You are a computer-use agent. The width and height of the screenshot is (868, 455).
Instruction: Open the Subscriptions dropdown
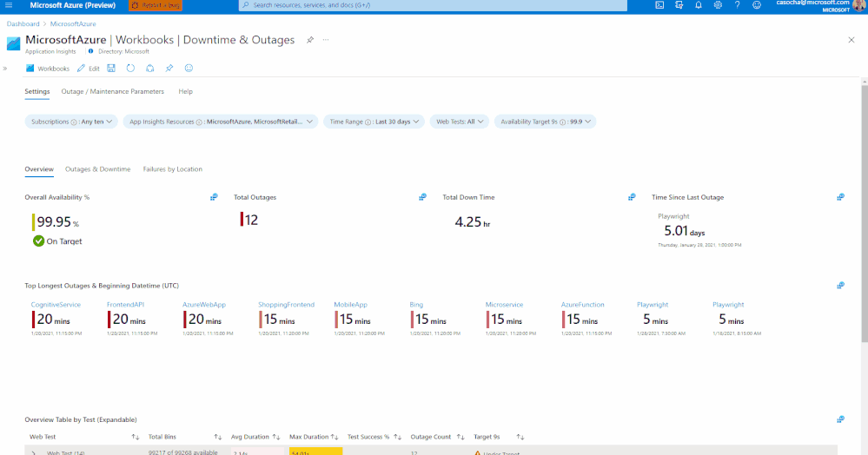[x=71, y=122]
